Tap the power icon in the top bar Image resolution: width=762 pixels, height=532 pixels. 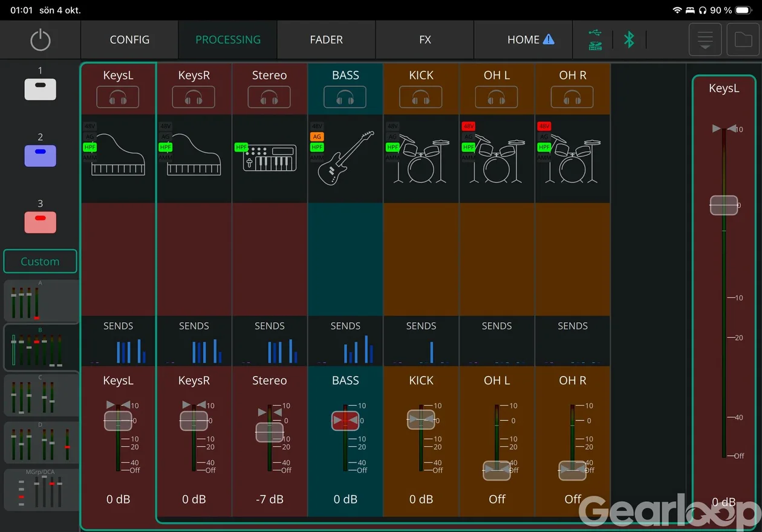(x=41, y=40)
